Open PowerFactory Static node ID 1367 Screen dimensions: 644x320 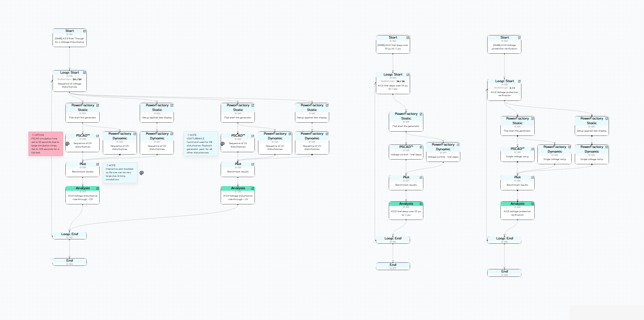(x=327, y=105)
